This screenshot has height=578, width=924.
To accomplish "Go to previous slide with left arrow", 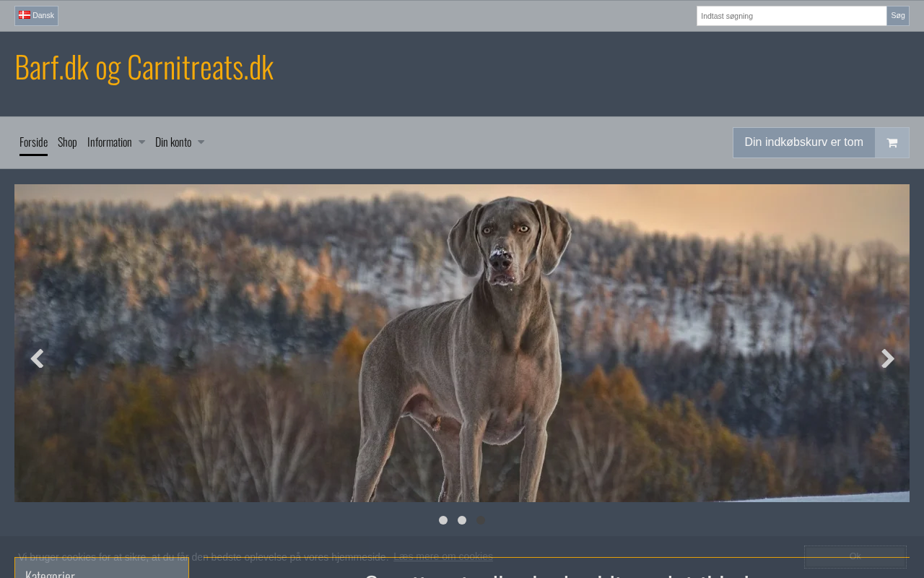I will click(37, 358).
